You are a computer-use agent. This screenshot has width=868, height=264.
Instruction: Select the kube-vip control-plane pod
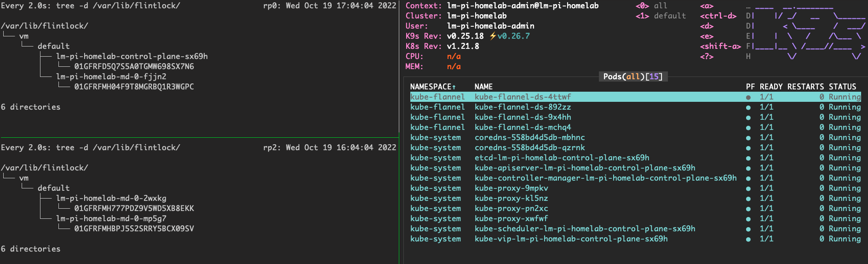[x=635, y=239]
